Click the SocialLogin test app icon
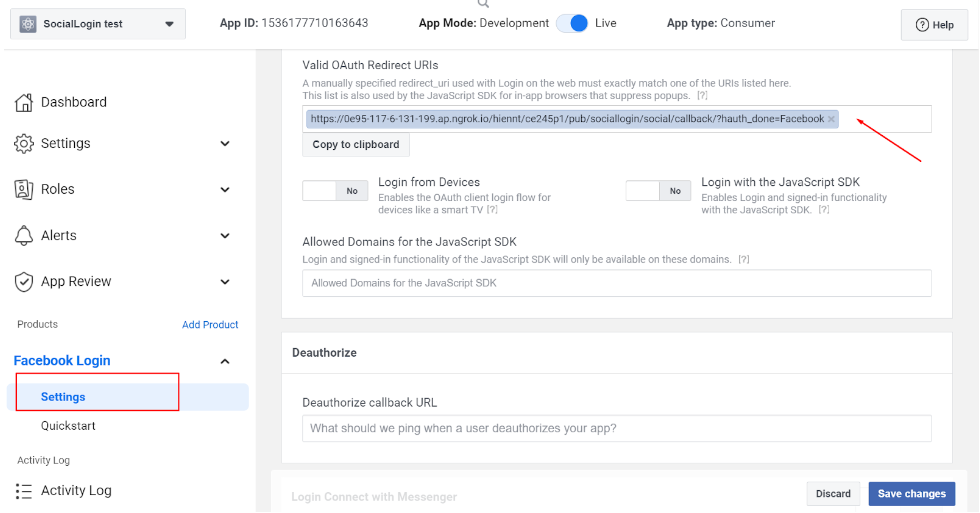 tap(27, 24)
